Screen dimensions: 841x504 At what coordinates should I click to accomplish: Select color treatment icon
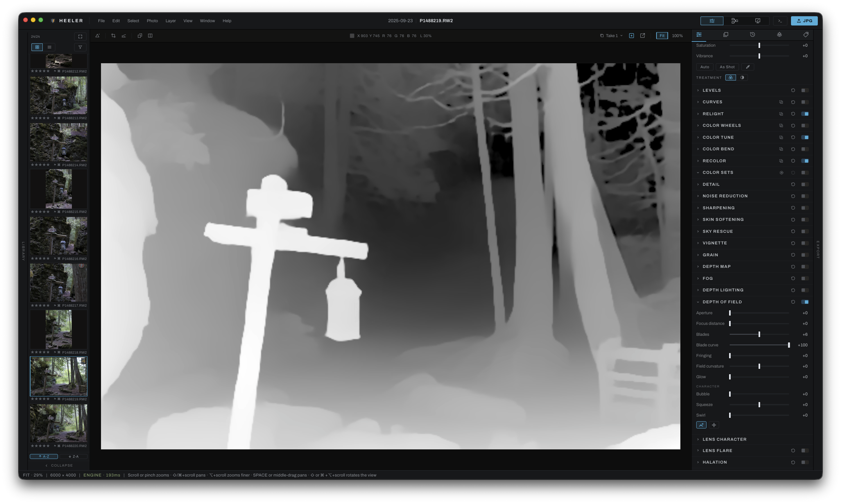(x=730, y=77)
